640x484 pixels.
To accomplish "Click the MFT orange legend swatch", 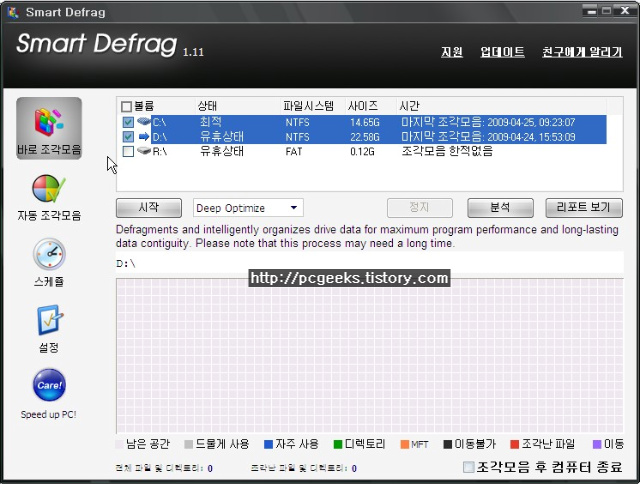I will 405,444.
